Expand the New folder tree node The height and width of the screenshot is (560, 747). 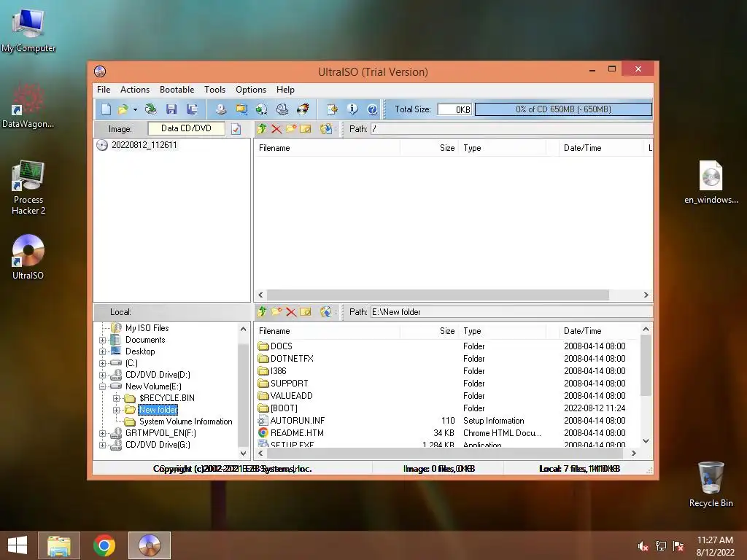click(x=116, y=410)
